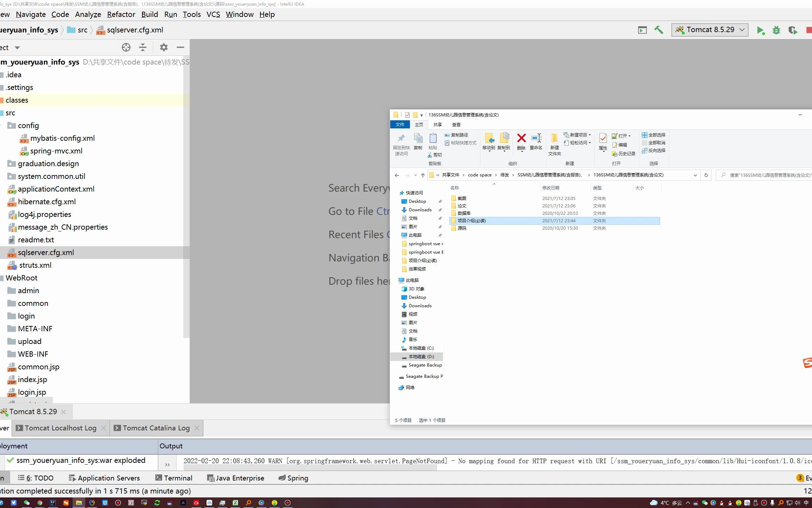Screen dimensions: 812x508
Task: Go up one folder in Explorer
Action: point(423,175)
